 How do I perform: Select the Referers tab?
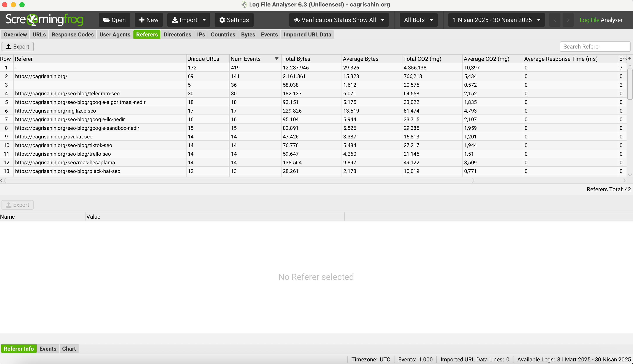[147, 35]
